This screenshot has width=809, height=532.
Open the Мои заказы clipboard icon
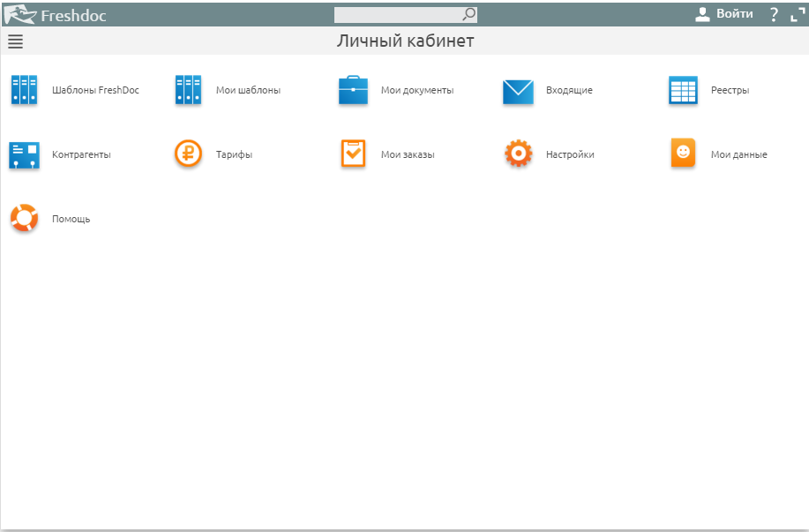coord(354,154)
